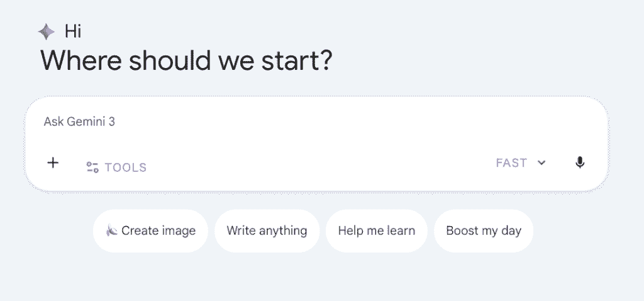Click the chevron arrow next to FAST
The image size is (644, 301).
click(541, 163)
